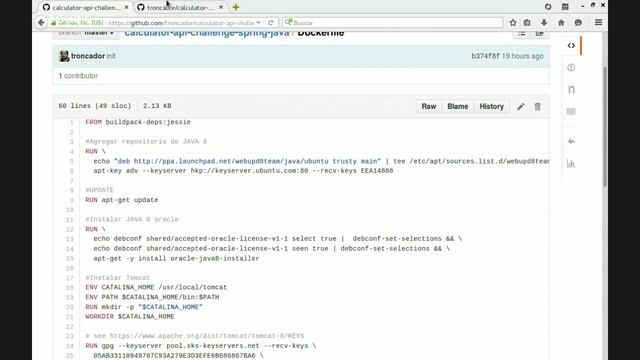The height and width of the screenshot is (360, 640).
Task: Close the troncador/calculator tab
Action: 221,7
